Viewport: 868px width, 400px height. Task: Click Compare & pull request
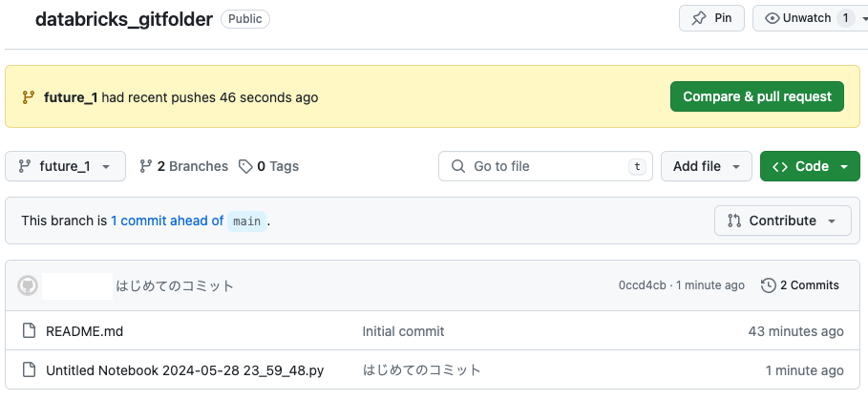tap(756, 96)
